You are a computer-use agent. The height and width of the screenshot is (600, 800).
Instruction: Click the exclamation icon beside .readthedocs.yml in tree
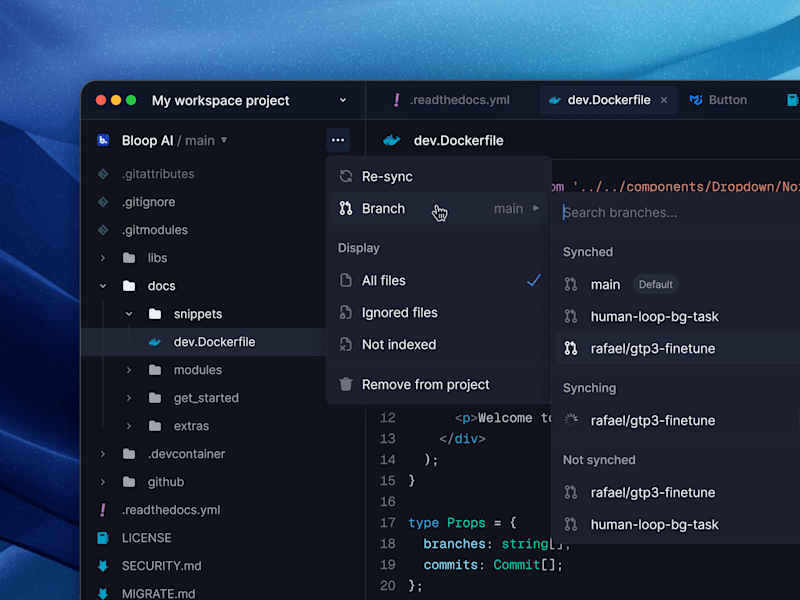pos(103,510)
